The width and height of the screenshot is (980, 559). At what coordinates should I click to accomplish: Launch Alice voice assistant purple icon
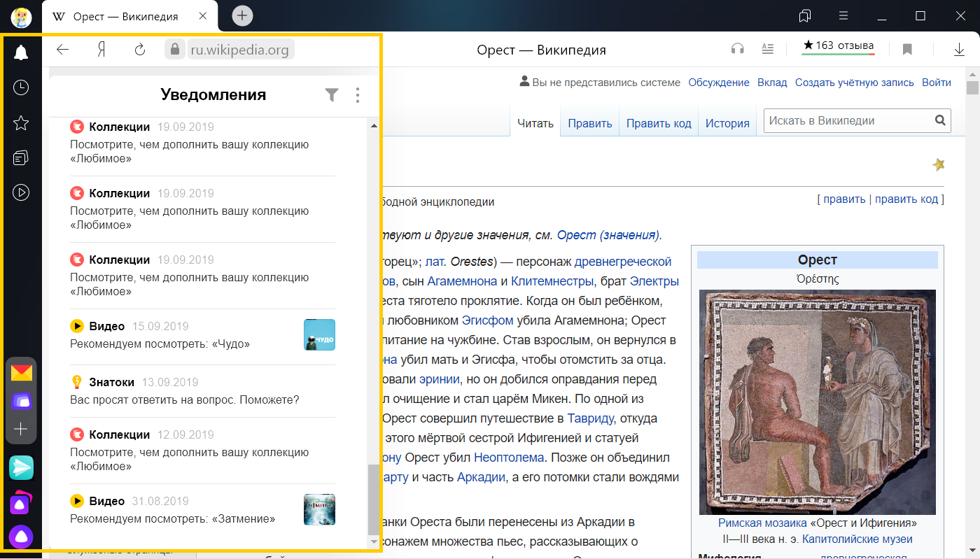(21, 537)
